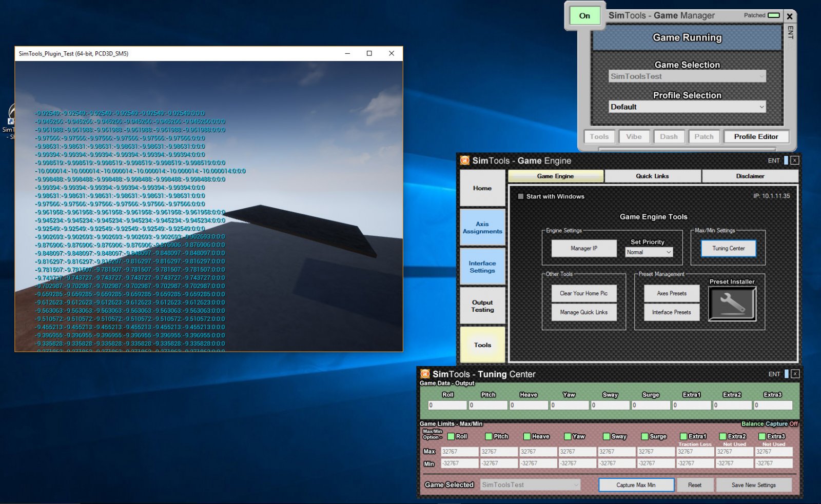The width and height of the screenshot is (821, 504).
Task: Open the Profile Editor
Action: click(756, 137)
